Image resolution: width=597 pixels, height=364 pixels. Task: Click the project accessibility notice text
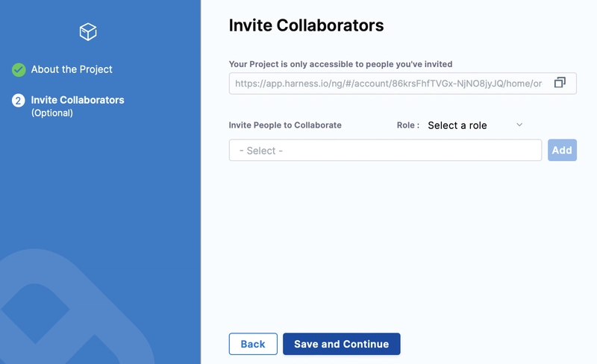click(340, 64)
